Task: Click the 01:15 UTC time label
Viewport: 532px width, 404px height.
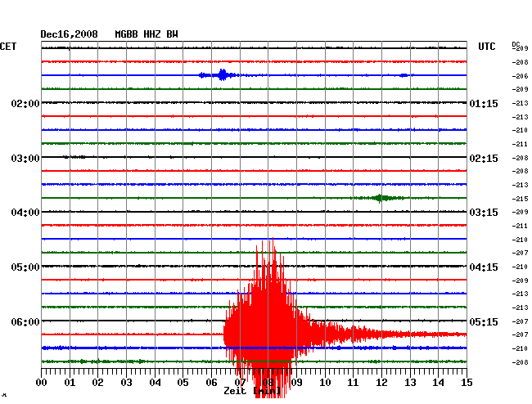Action: 484,103
